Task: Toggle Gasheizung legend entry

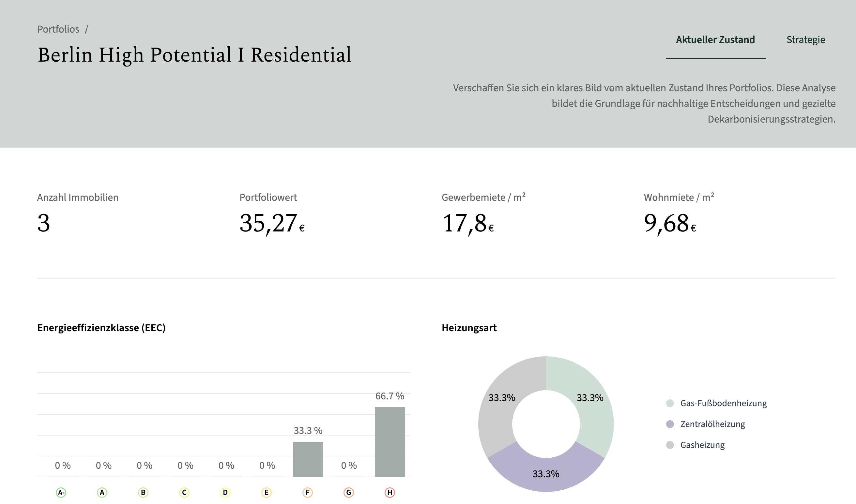Action: pos(695,445)
